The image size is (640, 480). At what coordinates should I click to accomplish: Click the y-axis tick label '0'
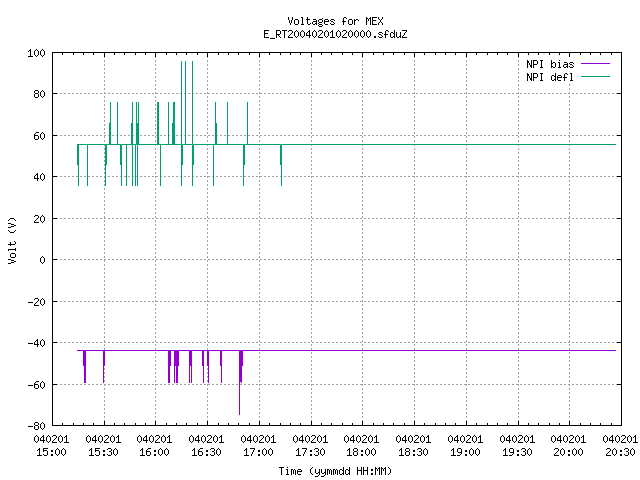(x=42, y=260)
